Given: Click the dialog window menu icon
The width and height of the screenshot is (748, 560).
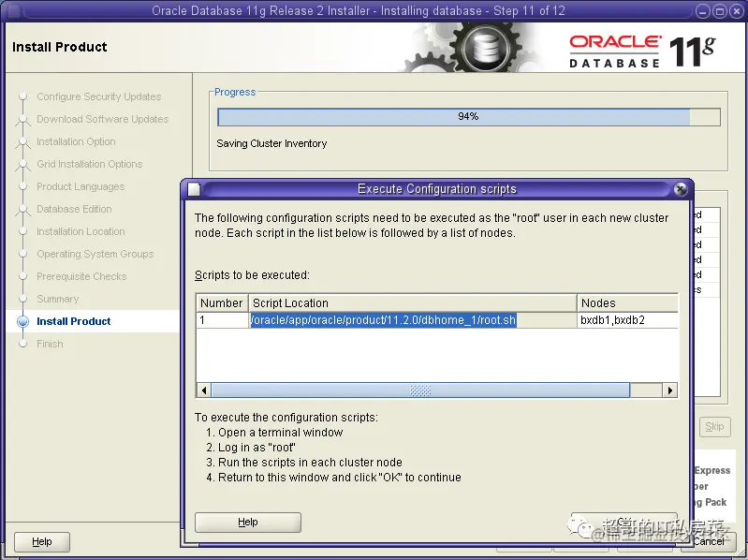Looking at the screenshot, I should coord(194,190).
